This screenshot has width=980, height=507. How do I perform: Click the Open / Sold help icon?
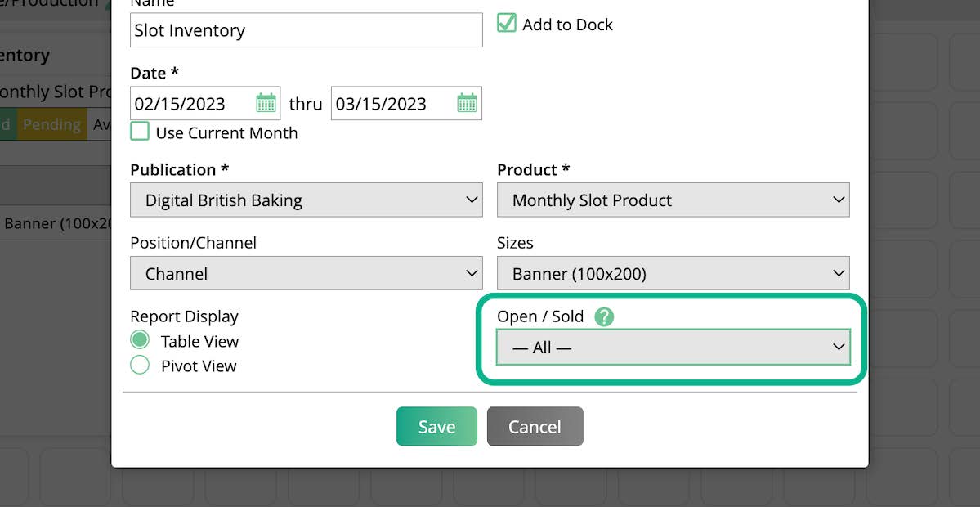click(x=604, y=316)
